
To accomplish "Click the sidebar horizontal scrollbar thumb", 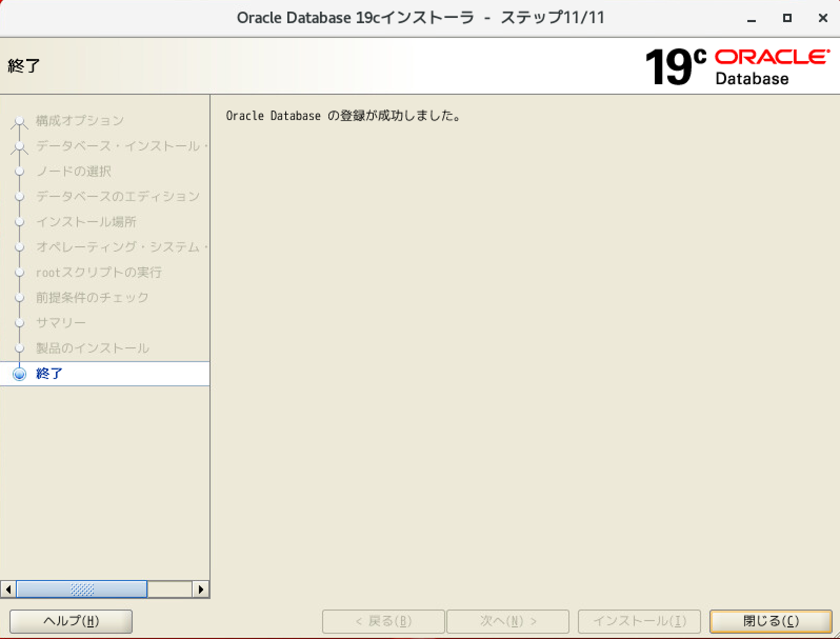I will point(82,589).
